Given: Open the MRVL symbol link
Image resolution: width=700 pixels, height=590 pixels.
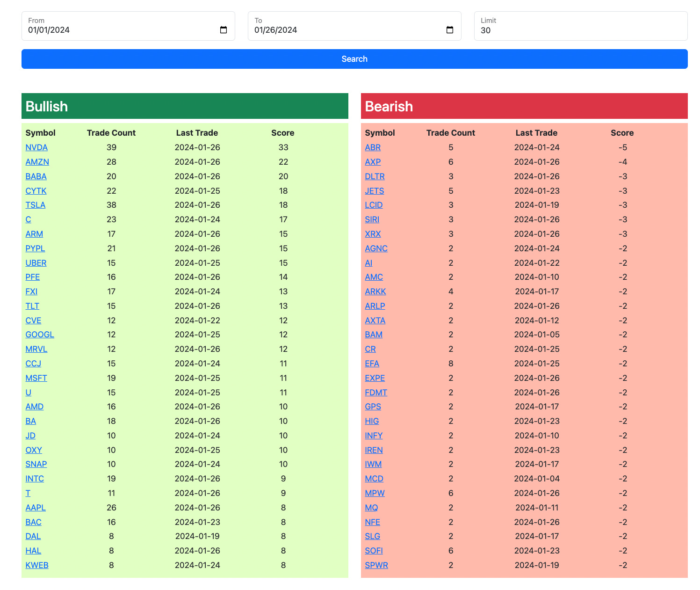Looking at the screenshot, I should (36, 349).
